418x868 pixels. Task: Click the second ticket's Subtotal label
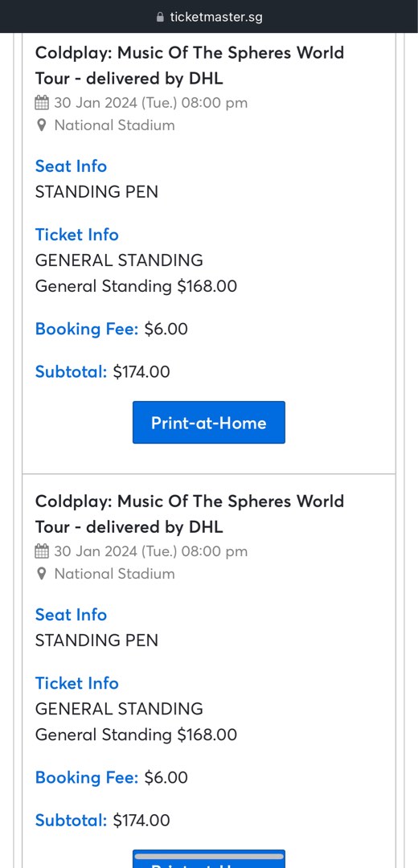click(x=71, y=820)
